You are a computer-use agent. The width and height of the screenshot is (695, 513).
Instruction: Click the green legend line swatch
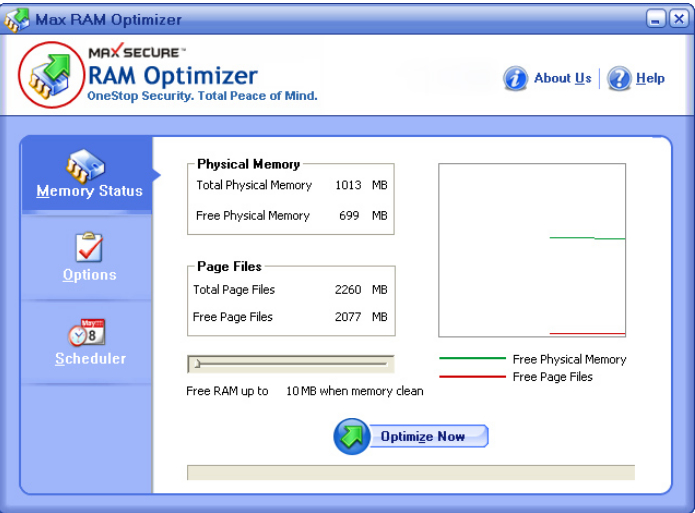click(x=472, y=358)
